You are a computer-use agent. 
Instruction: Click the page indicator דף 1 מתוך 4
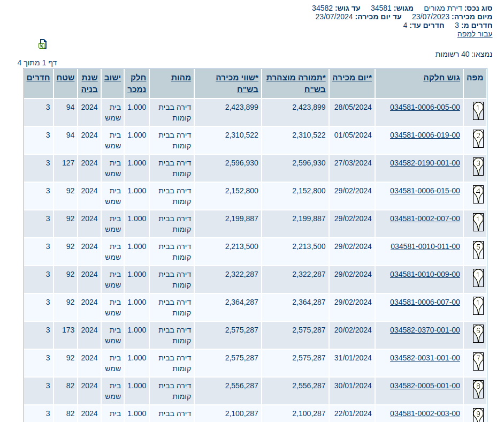click(x=37, y=63)
